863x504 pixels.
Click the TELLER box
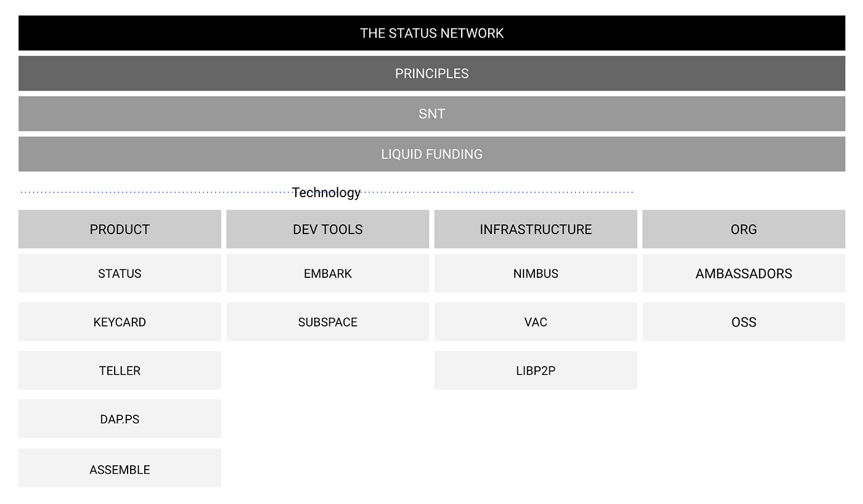coord(120,370)
